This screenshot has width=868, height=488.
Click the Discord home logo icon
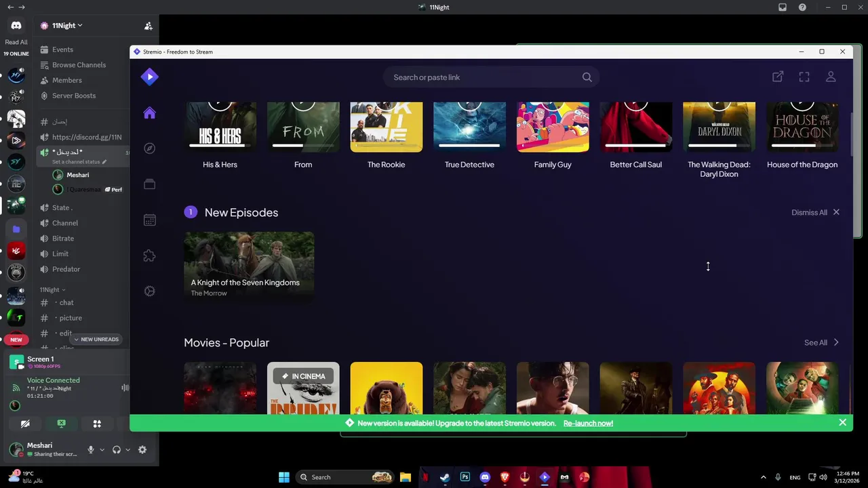pos(16,26)
